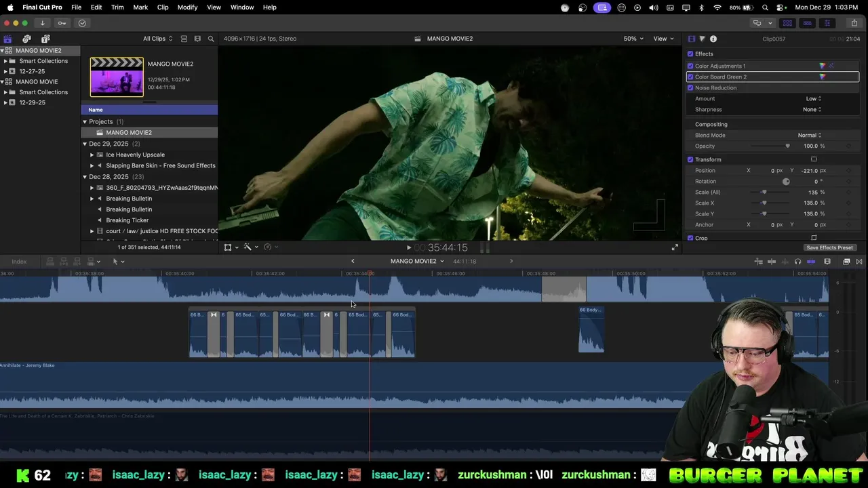Open the Mark menu
Screen dimensions: 868x488
140,7
